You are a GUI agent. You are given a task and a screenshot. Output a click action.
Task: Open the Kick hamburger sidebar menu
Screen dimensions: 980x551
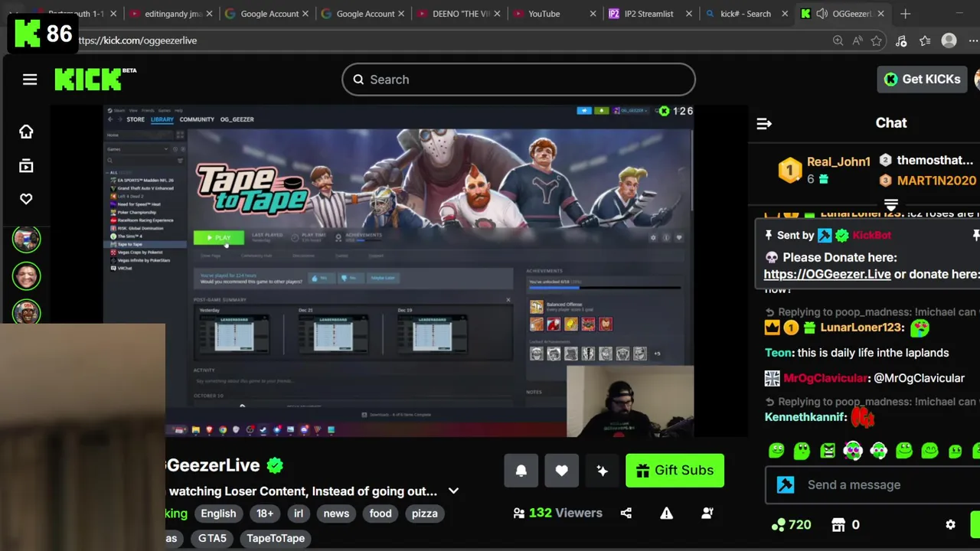(30, 80)
